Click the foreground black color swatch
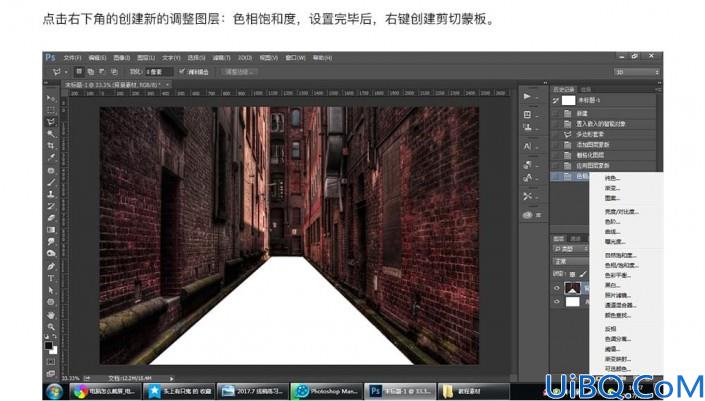Screen dimensions: 705x401 49,346
